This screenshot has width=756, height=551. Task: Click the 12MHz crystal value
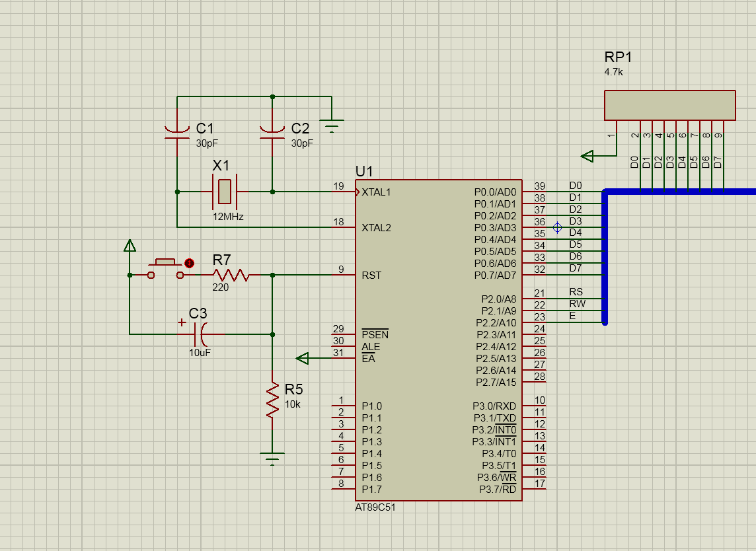coord(228,217)
